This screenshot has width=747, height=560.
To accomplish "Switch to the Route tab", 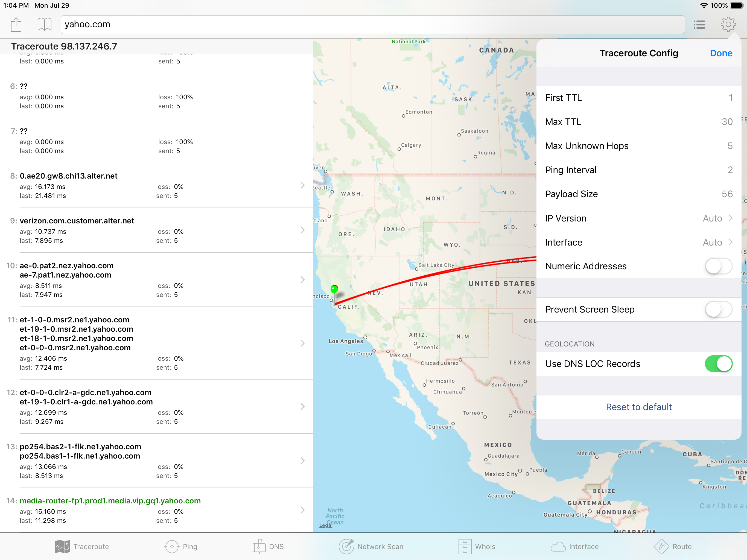I will (673, 546).
